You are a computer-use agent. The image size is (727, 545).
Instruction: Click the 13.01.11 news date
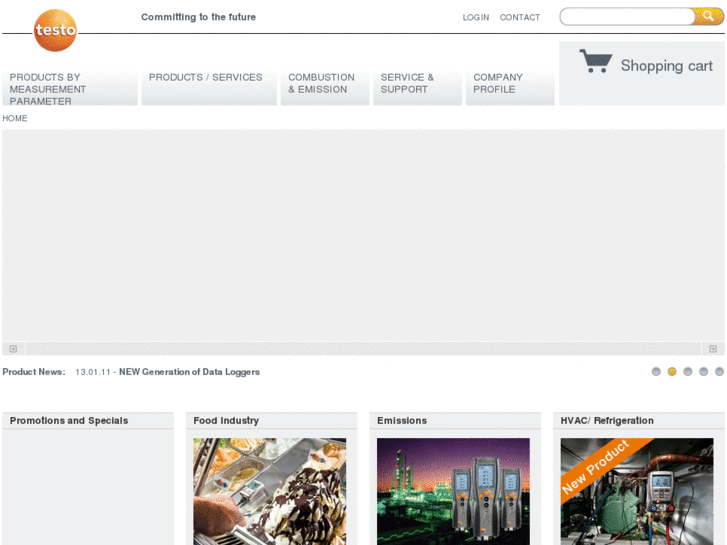(93, 372)
